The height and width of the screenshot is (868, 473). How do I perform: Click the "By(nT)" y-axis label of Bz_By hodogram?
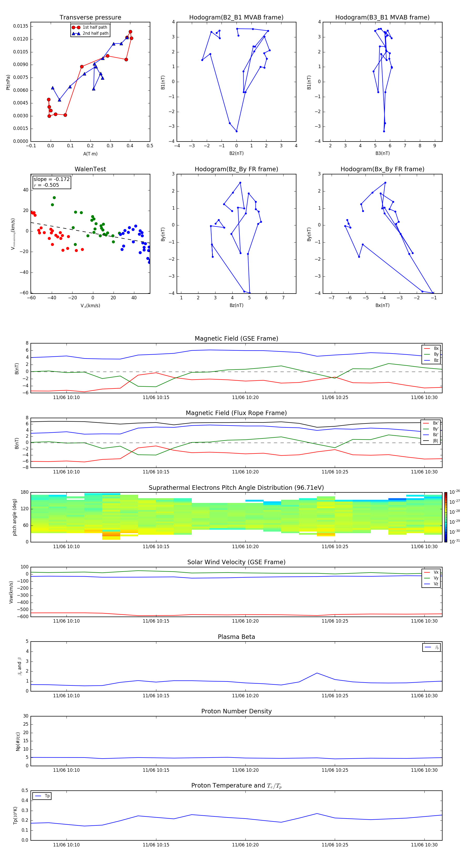(x=163, y=234)
